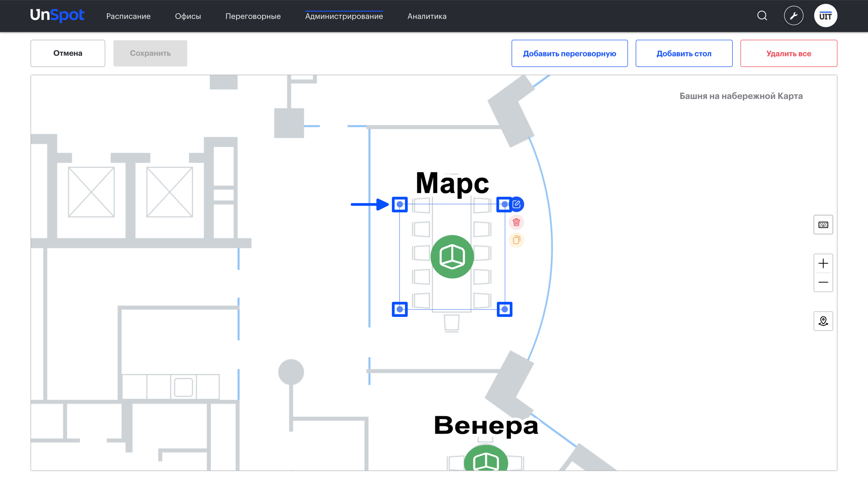Click the Сохранить button
The width and height of the screenshot is (868, 488).
pos(150,53)
